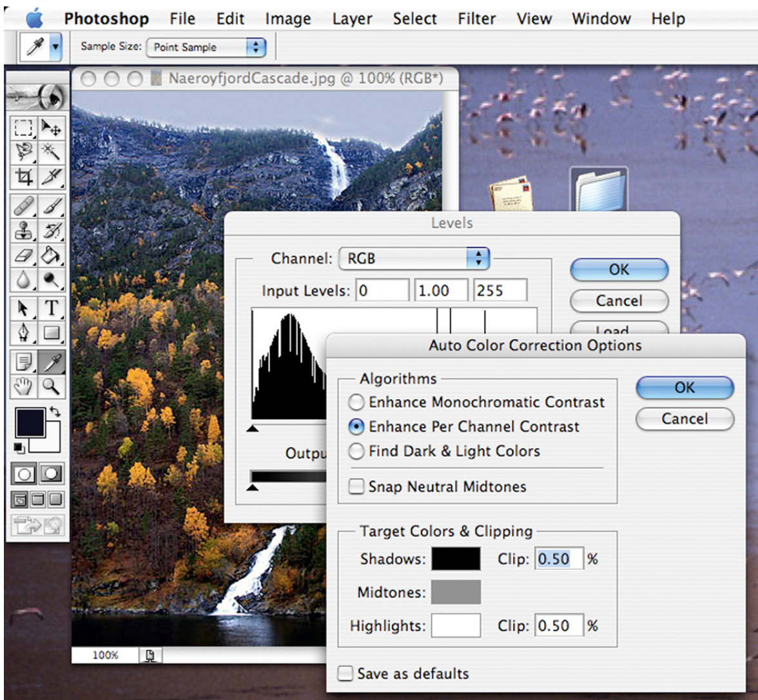Select the Healing Brush tool
Image resolution: width=758 pixels, height=700 pixels.
tap(23, 206)
